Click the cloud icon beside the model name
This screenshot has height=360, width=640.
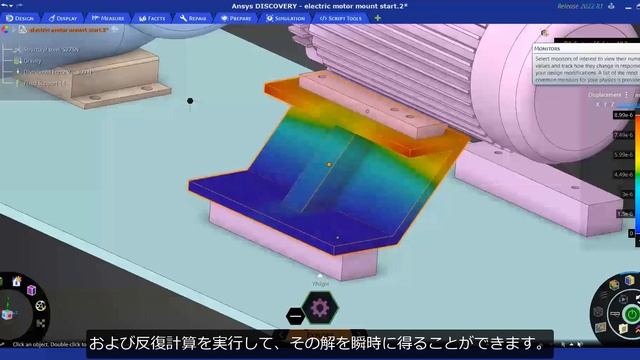tap(115, 29)
